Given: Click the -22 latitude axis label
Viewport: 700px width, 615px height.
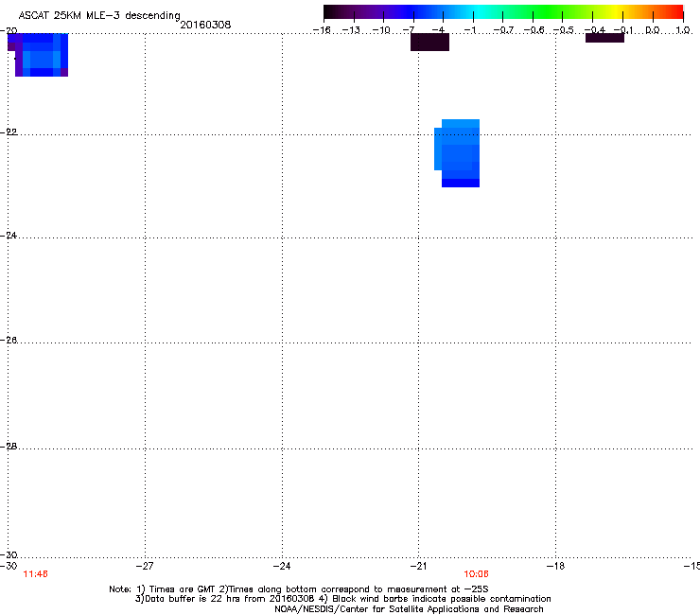Looking at the screenshot, I should [x=9, y=132].
